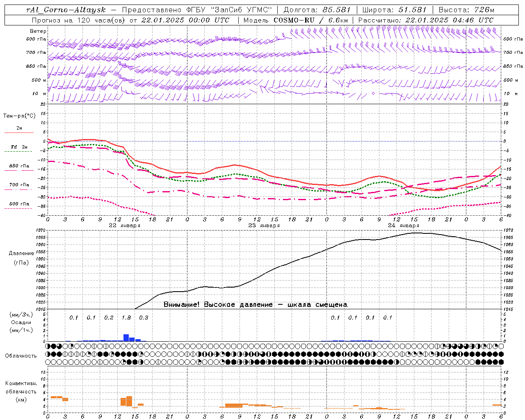Screen dimensions: 525x420
Task: Select the text Предоставлено ФГБУ "ЗапСиб УГМС"
Action: (x=197, y=10)
